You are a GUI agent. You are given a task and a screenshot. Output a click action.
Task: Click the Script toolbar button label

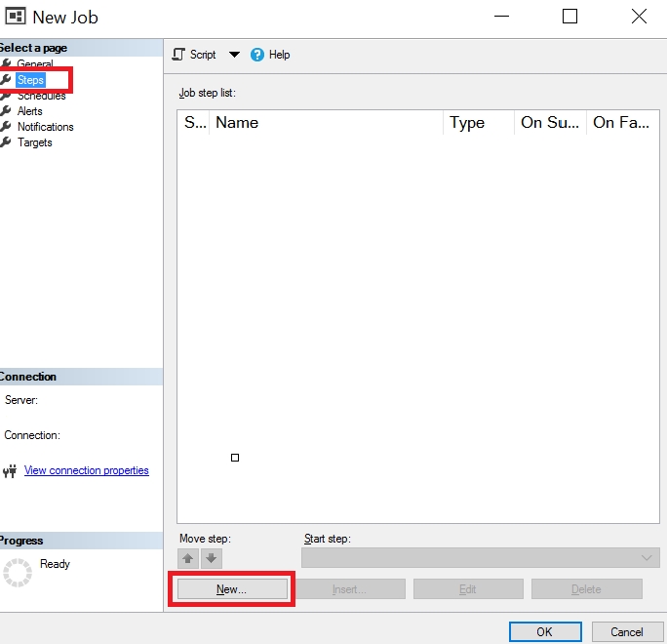tap(203, 55)
